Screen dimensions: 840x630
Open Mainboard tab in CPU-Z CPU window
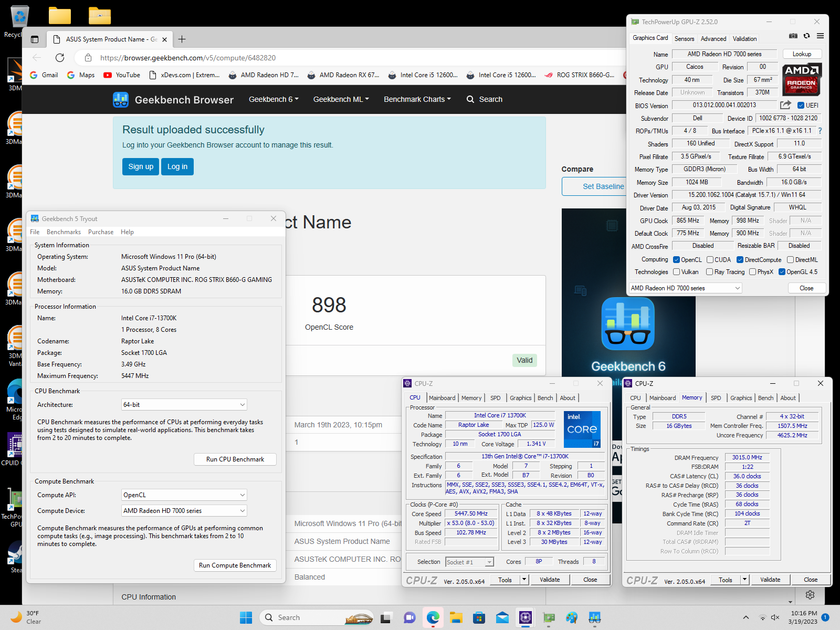(x=442, y=398)
